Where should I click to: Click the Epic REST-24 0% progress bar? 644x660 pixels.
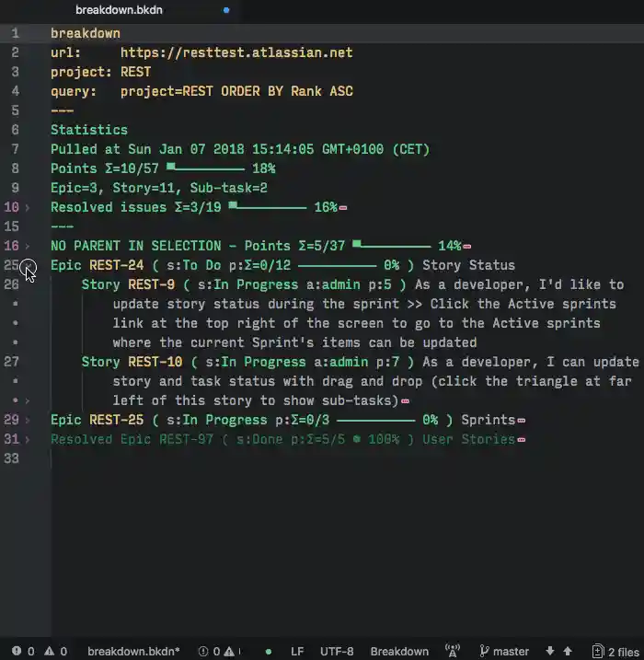pyautogui.click(x=337, y=266)
